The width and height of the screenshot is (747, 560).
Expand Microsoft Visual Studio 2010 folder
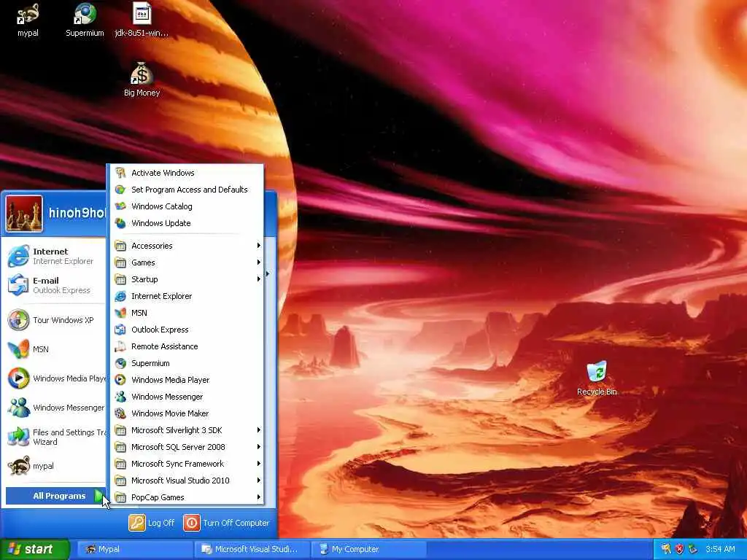(187, 481)
